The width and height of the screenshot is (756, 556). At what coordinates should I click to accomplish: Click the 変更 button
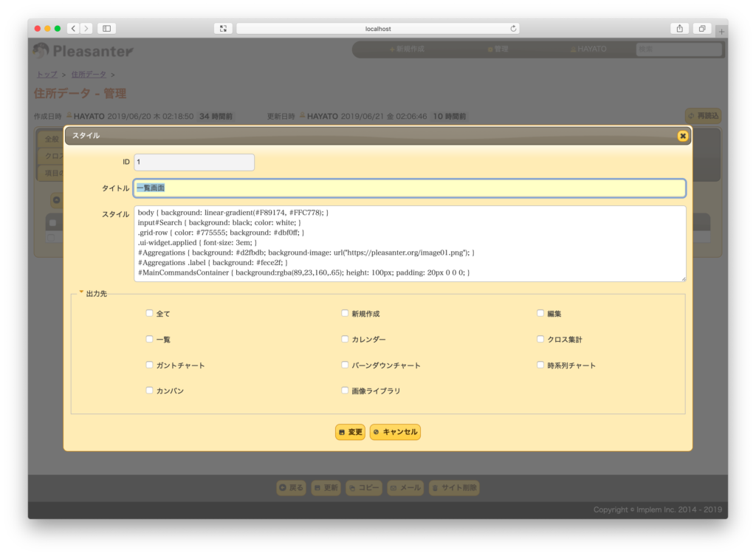pyautogui.click(x=350, y=432)
